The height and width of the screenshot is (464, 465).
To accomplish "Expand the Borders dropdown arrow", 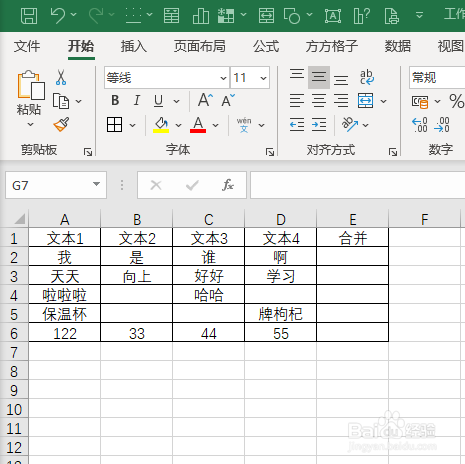I will point(133,125).
